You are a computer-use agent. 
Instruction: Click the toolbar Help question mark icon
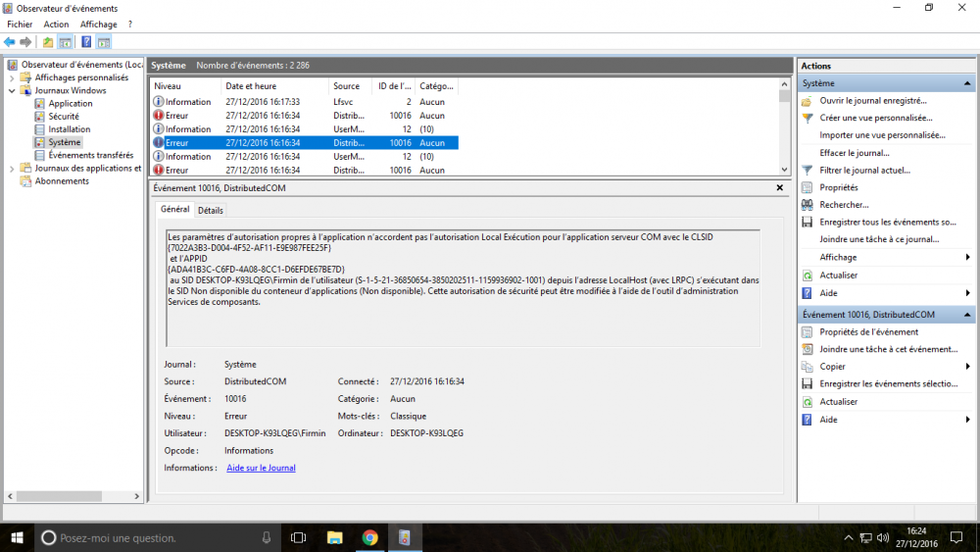[x=86, y=42]
